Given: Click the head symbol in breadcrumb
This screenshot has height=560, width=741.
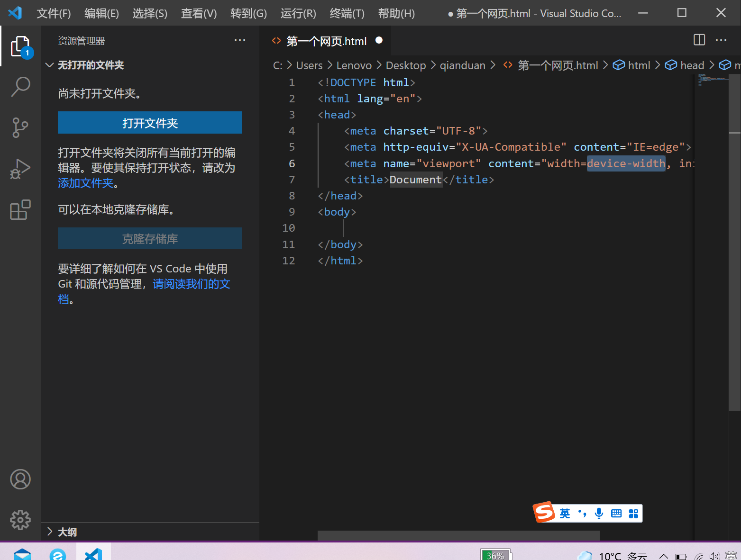Looking at the screenshot, I should point(692,65).
